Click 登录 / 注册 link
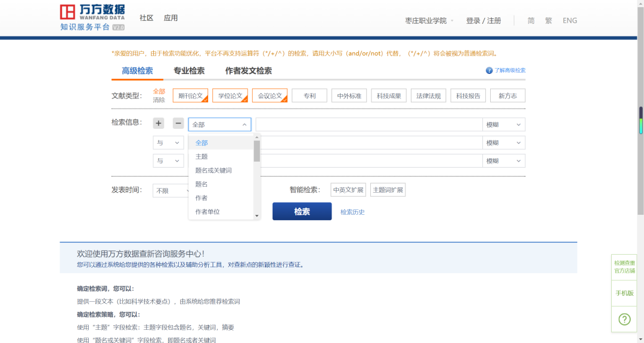This screenshot has height=343, width=644. (x=484, y=20)
